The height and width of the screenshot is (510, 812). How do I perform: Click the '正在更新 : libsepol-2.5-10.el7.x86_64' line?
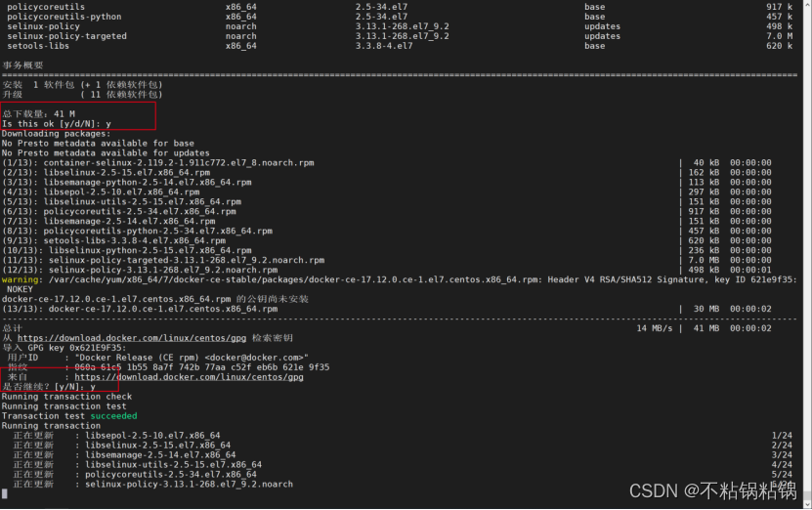coord(116,436)
